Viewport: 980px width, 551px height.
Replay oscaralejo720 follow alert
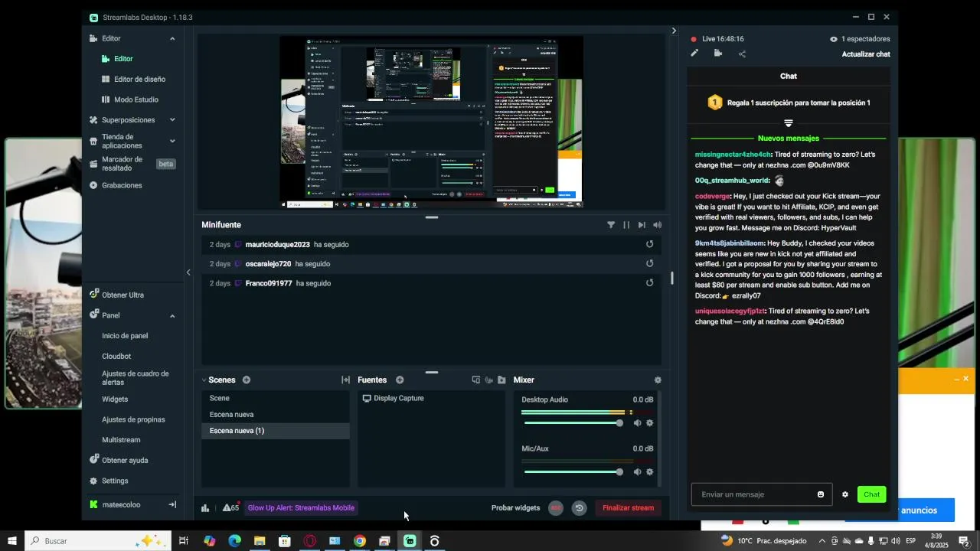650,263
